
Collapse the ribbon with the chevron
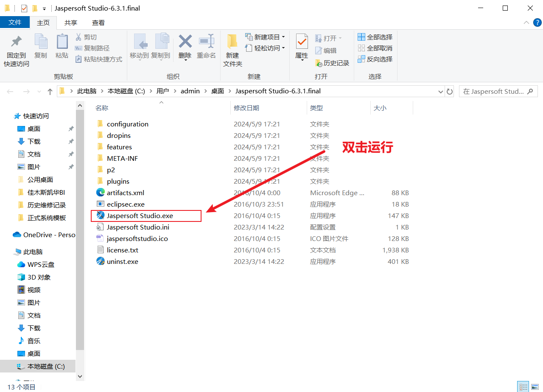tap(526, 22)
